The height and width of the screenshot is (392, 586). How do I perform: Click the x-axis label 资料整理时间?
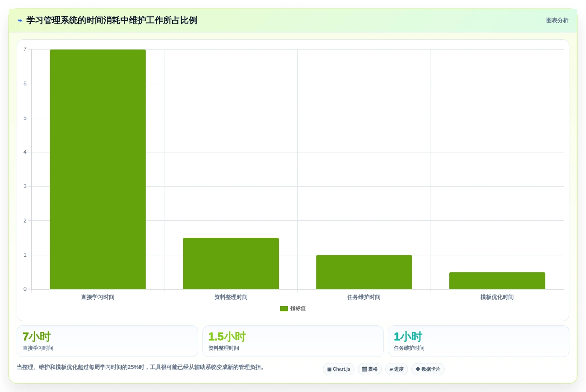point(231,297)
